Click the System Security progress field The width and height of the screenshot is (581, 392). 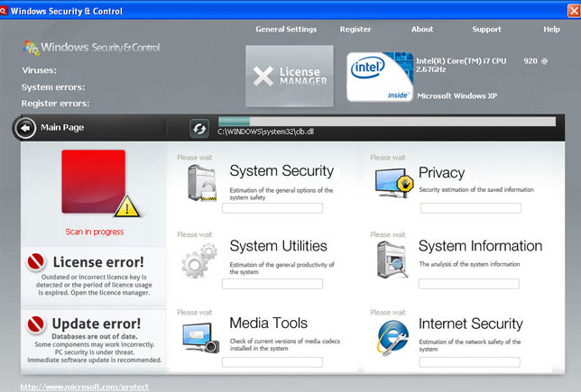pos(272,208)
